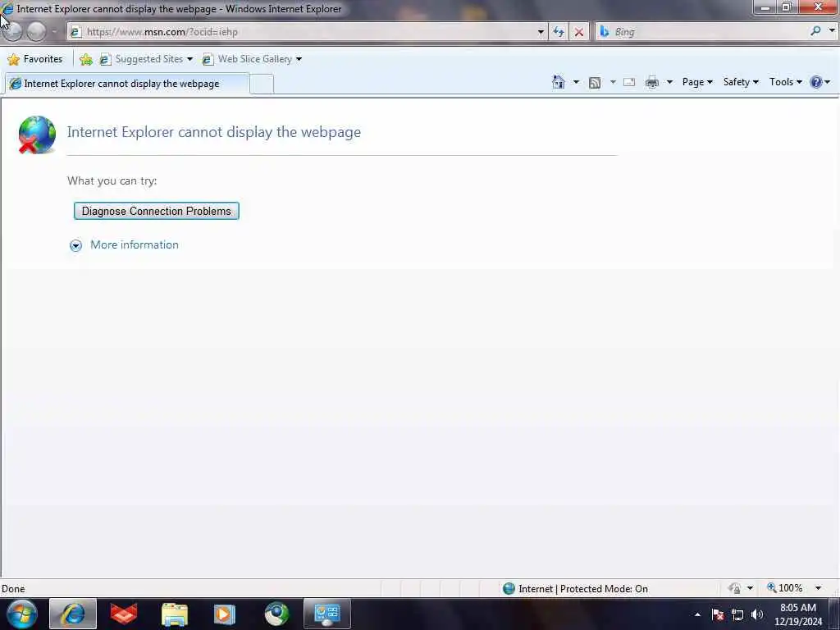
Task: Click the Done status bar text
Action: pos(13,589)
